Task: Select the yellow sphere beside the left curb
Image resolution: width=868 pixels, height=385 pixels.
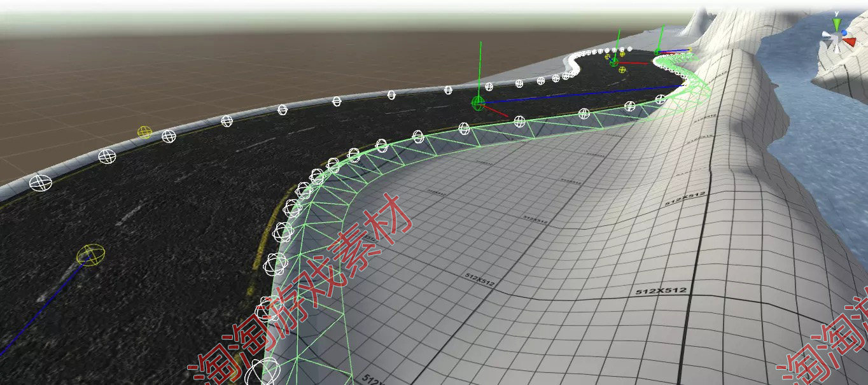Action: [144, 132]
